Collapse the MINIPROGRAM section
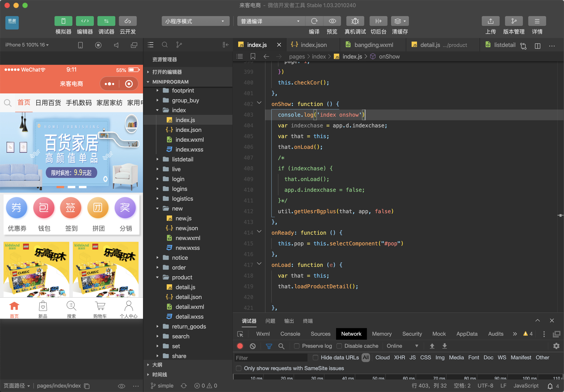The image size is (564, 392). 188,82
